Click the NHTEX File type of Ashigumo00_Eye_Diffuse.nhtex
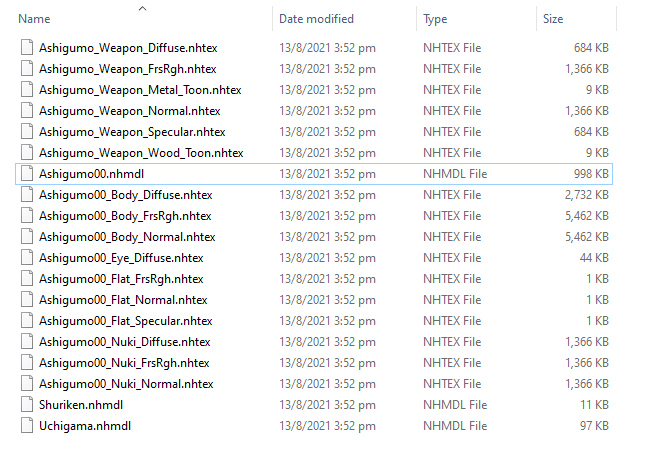This screenshot has height=469, width=647. point(452,258)
